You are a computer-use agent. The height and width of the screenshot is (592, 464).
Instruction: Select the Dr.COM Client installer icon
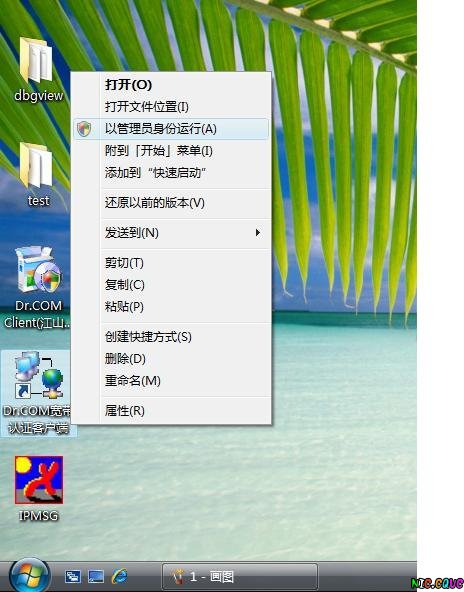point(38,270)
